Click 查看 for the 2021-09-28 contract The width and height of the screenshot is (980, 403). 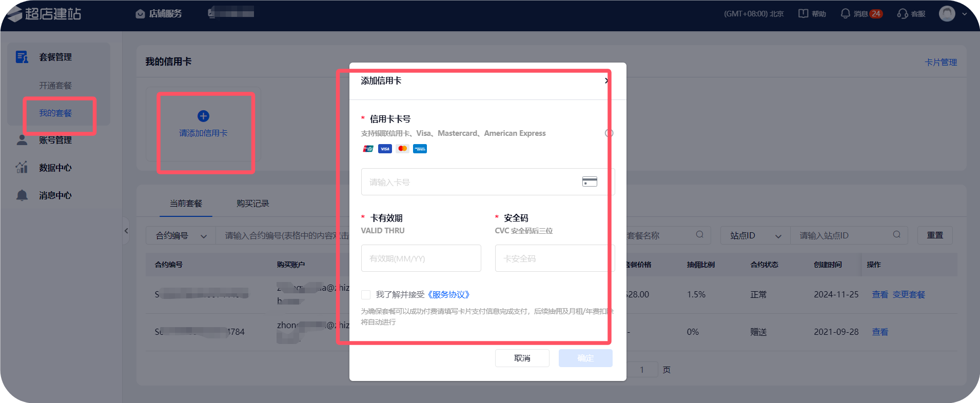pyautogui.click(x=880, y=332)
